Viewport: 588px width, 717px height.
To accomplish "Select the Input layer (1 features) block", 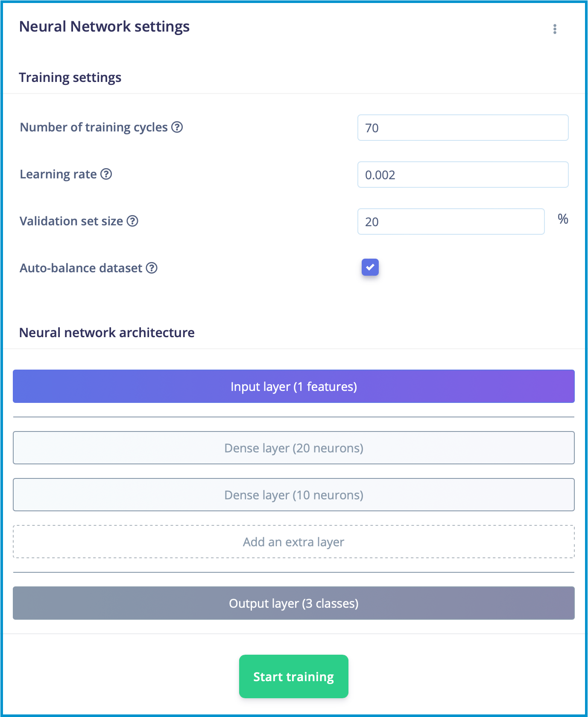I will click(x=294, y=386).
